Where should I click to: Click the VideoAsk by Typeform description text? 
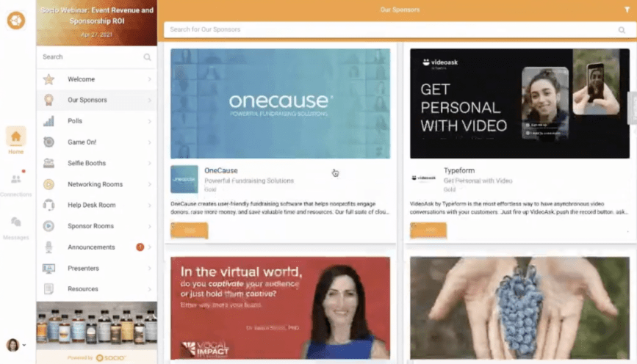(519, 208)
